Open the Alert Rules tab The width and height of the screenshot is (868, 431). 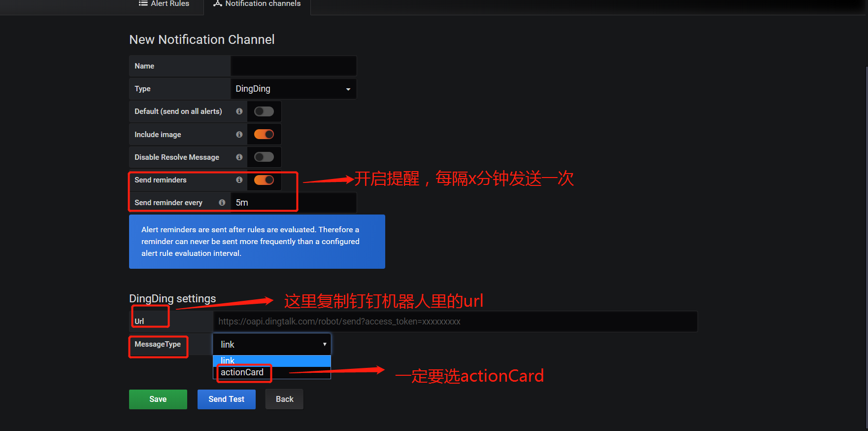(164, 4)
